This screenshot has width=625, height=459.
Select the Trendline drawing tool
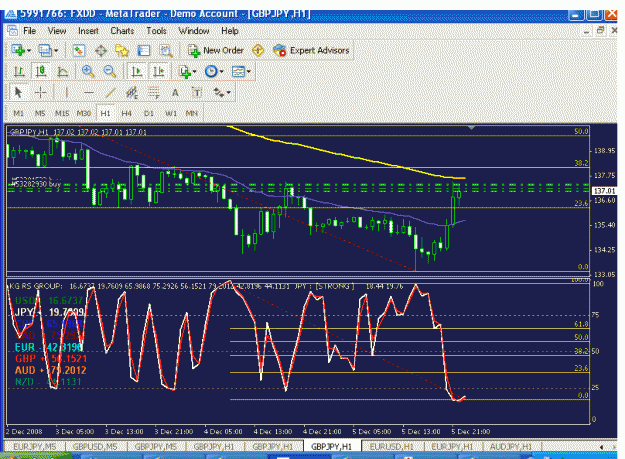coord(110,93)
